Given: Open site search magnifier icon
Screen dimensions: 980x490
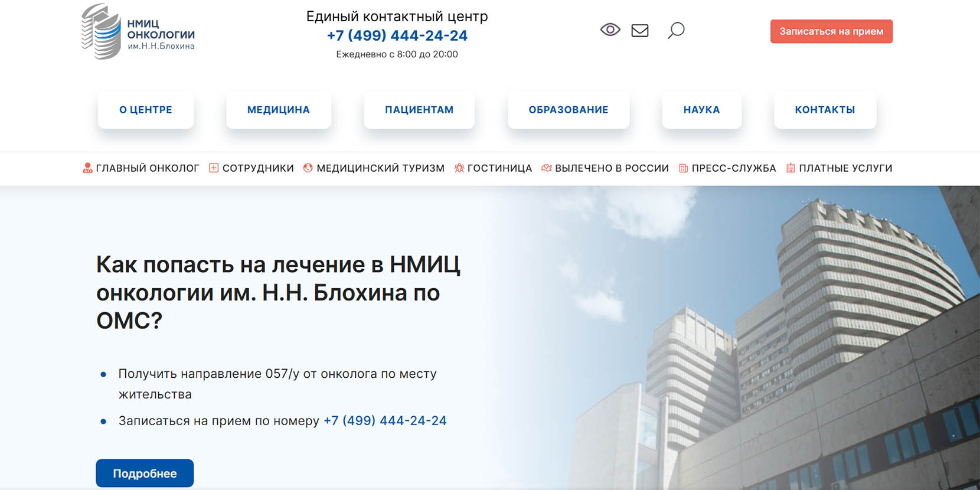Looking at the screenshot, I should [x=676, y=30].
